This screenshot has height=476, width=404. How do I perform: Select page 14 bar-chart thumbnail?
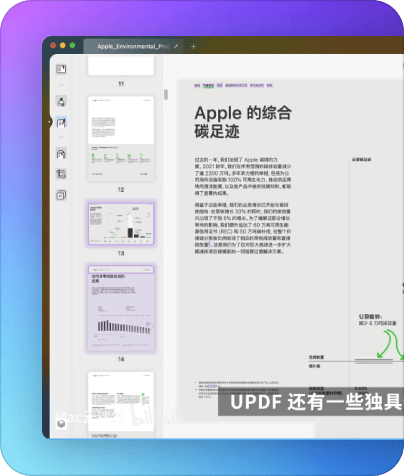point(121,308)
